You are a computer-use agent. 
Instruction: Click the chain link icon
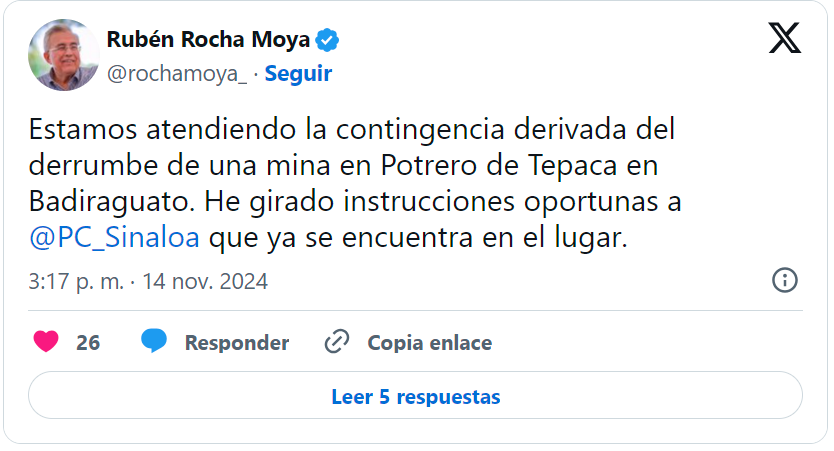(x=336, y=342)
